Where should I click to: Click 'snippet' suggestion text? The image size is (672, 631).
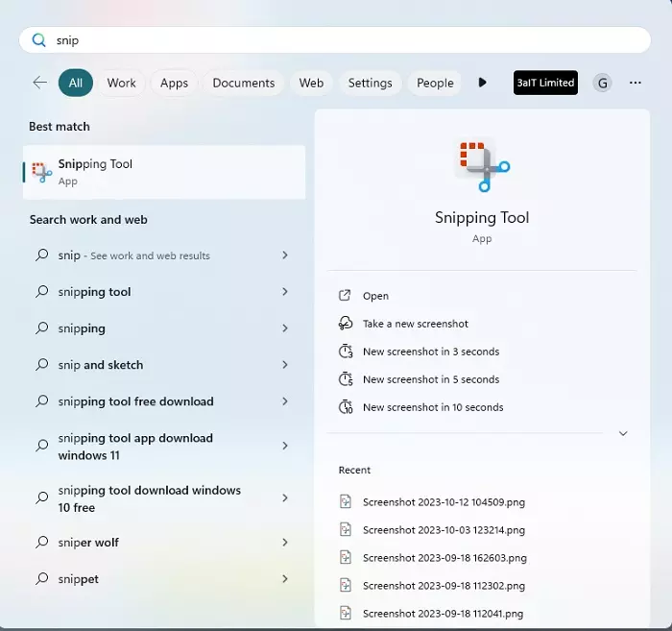78,579
